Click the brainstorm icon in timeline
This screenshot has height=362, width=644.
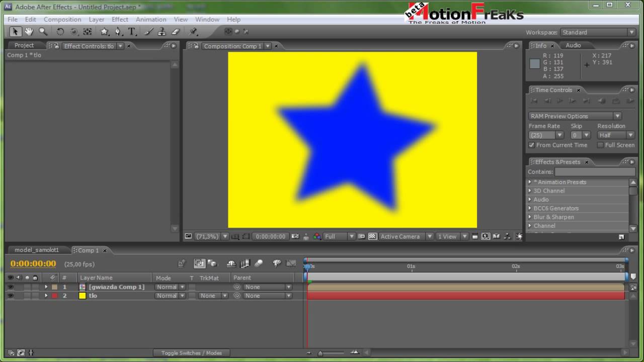(x=277, y=263)
